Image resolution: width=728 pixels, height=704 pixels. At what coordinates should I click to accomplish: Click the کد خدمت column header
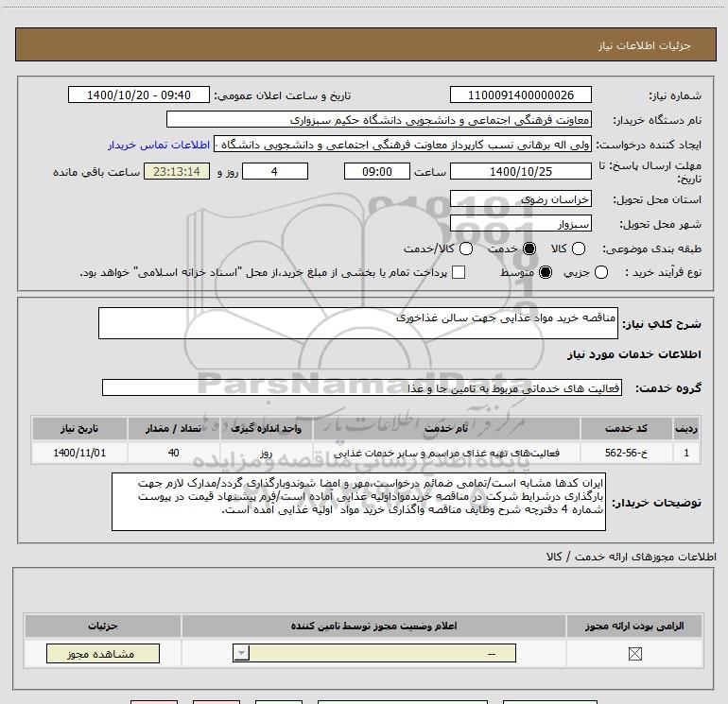tap(626, 428)
